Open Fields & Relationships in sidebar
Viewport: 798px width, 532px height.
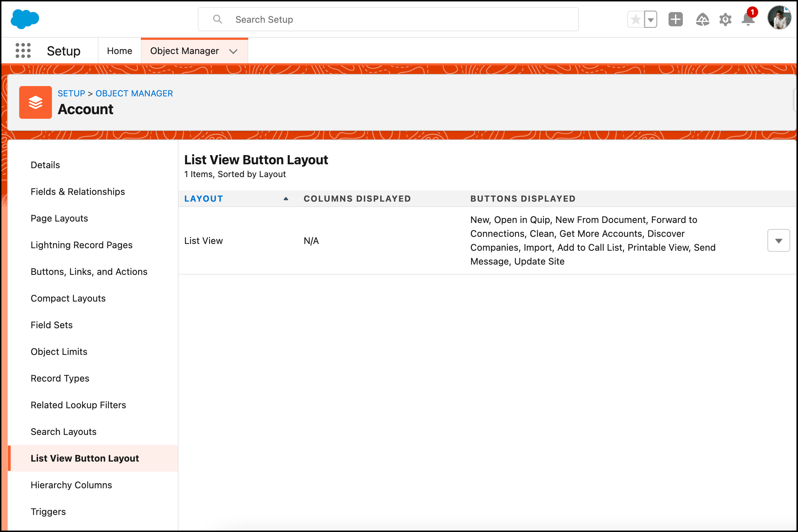point(78,192)
